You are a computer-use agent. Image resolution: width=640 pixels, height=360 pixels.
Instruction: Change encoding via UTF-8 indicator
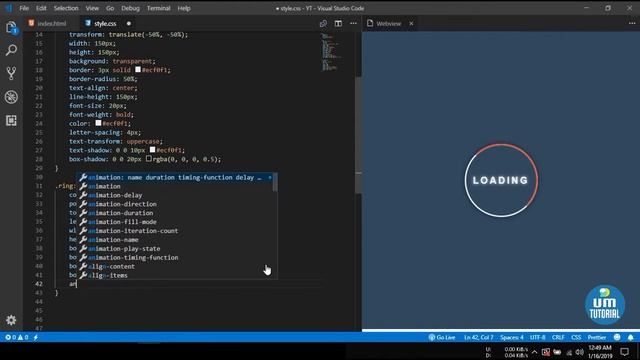pyautogui.click(x=538, y=338)
